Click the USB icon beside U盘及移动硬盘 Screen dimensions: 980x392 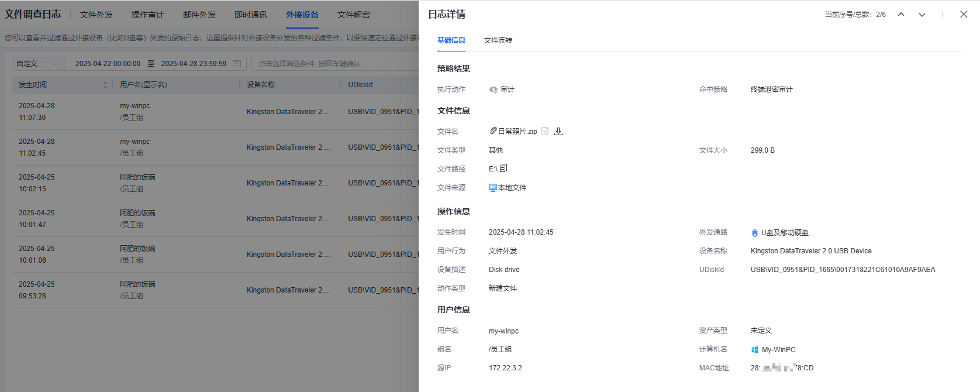tap(754, 233)
